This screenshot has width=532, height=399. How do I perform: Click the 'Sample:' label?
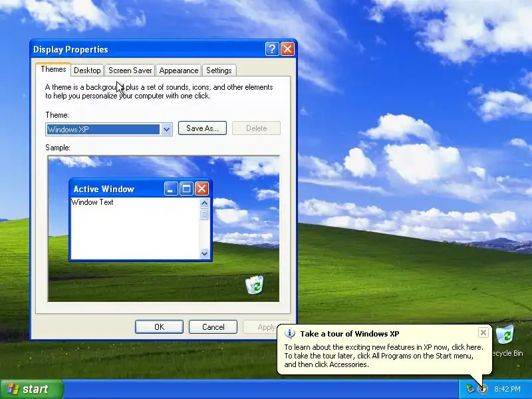(x=58, y=148)
